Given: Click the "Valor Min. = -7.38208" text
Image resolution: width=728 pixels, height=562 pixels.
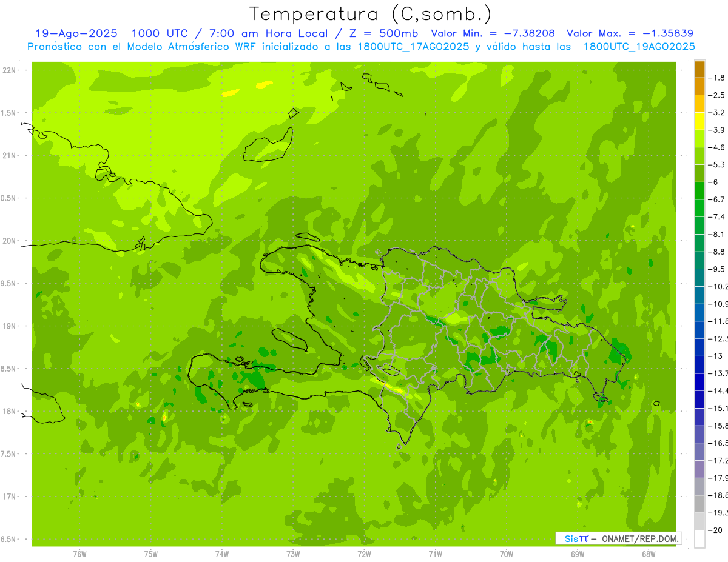Looking at the screenshot, I should (493, 33).
